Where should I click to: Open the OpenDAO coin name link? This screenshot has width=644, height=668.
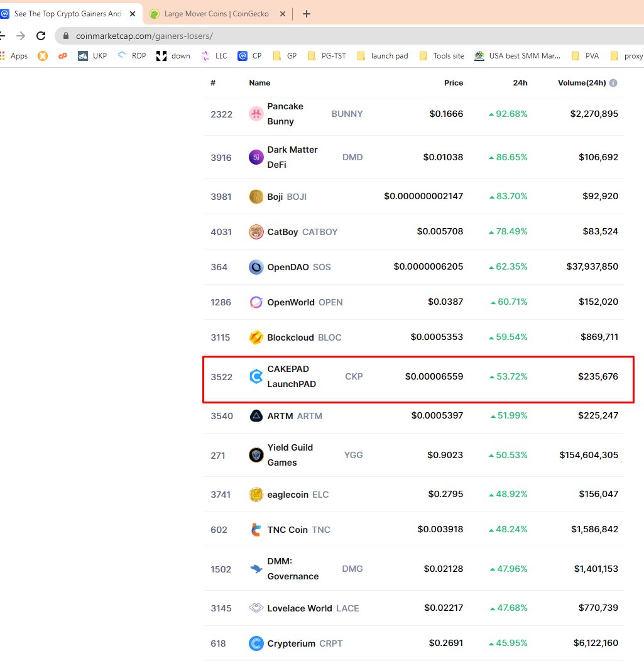coord(288,267)
